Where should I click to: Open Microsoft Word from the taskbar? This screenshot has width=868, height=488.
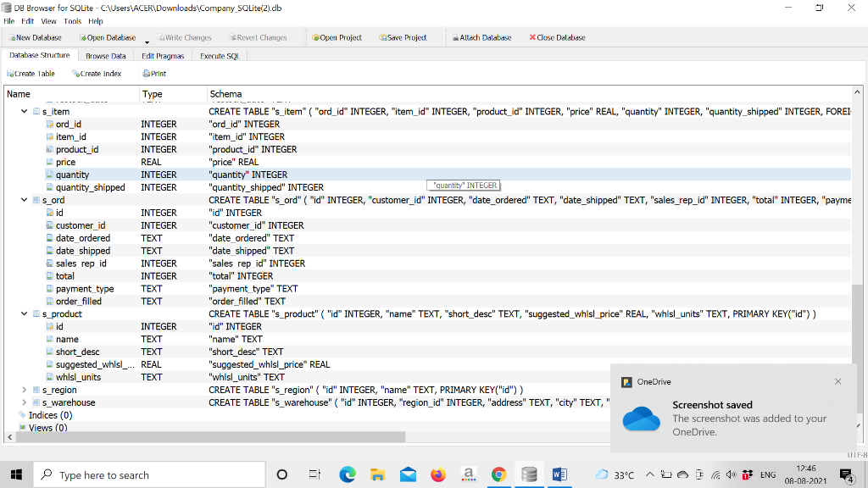click(559, 474)
